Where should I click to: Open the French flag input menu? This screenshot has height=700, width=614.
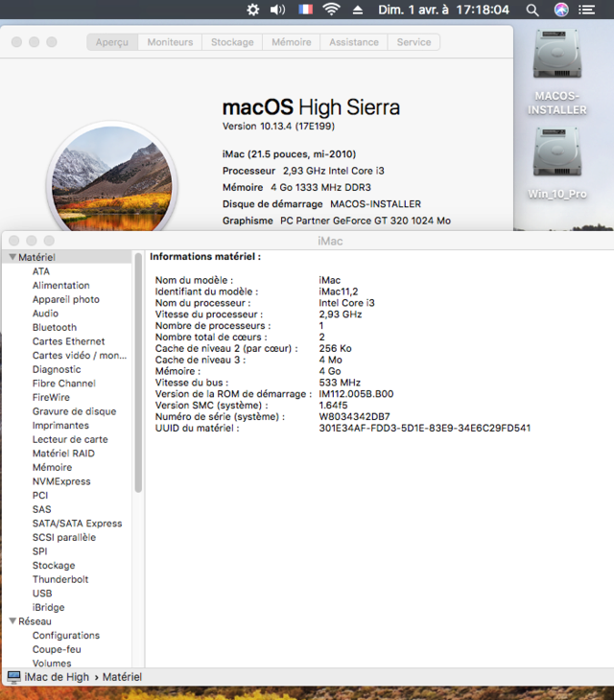(x=305, y=10)
